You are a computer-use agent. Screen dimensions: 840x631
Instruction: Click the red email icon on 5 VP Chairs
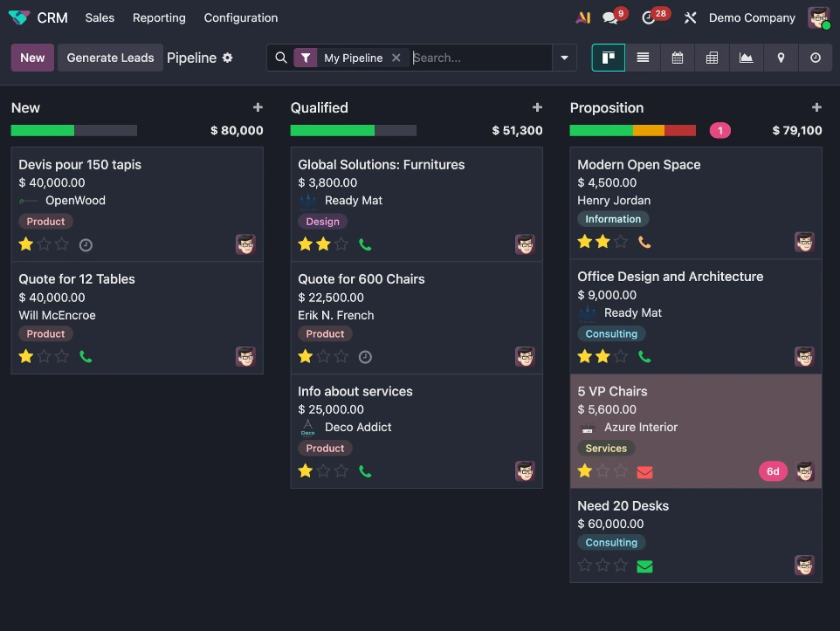pyautogui.click(x=644, y=472)
